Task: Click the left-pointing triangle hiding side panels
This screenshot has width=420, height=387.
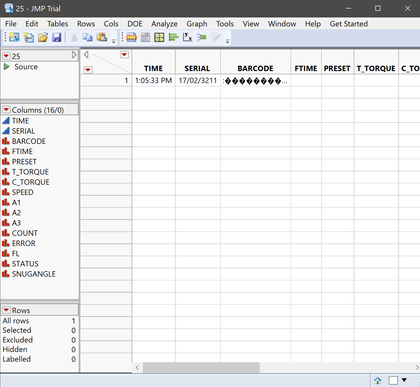Action: (86, 55)
